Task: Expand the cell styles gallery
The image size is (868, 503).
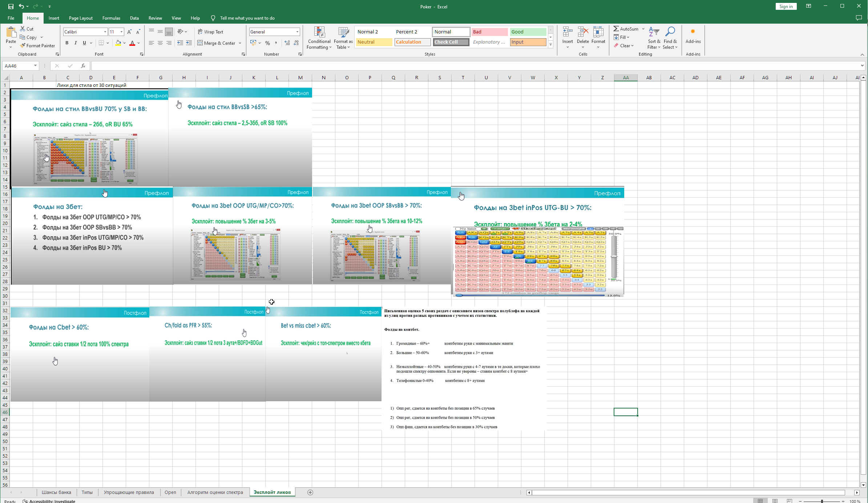Action: tap(550, 45)
